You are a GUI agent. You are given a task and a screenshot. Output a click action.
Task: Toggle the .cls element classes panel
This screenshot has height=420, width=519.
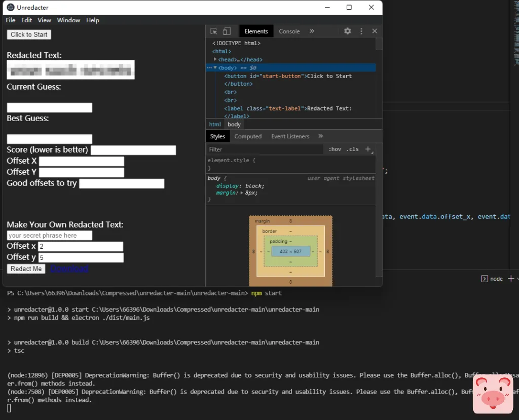(353, 149)
